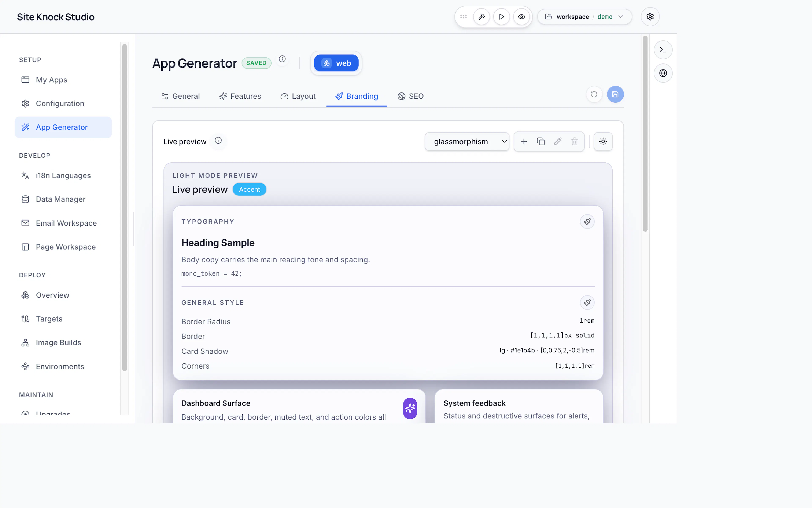Click the SAVED status badge
Viewport: 812px width, 508px height.
coord(256,63)
